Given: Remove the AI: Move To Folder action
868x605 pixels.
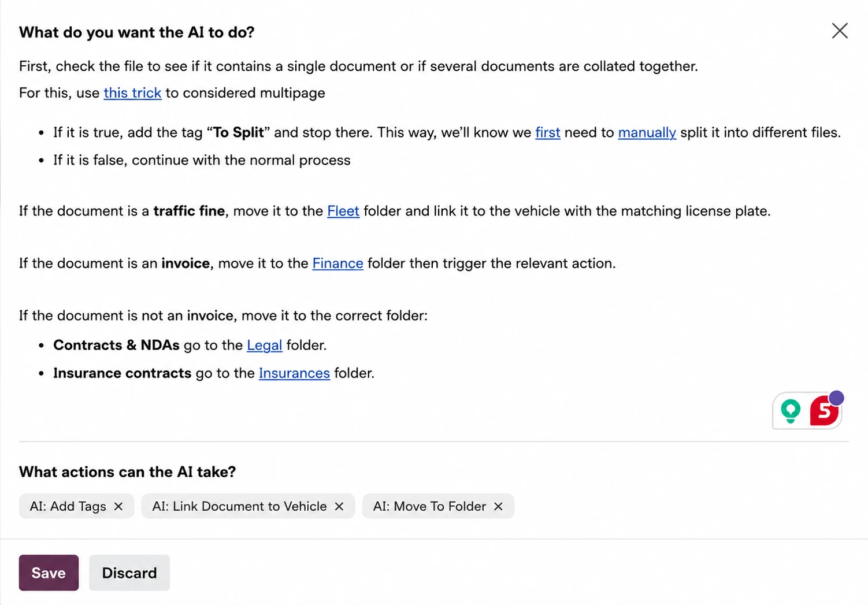Looking at the screenshot, I should 498,506.
